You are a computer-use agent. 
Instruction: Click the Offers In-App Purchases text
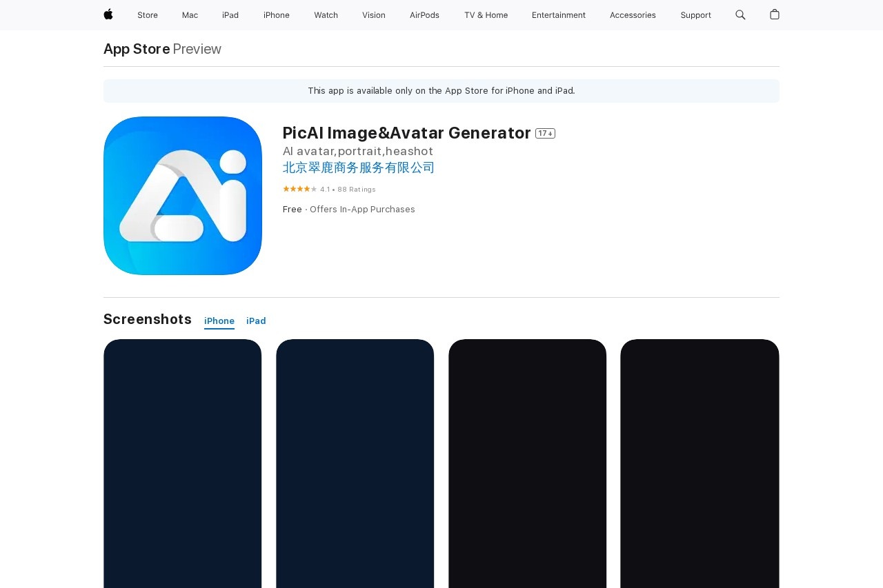[362, 210]
